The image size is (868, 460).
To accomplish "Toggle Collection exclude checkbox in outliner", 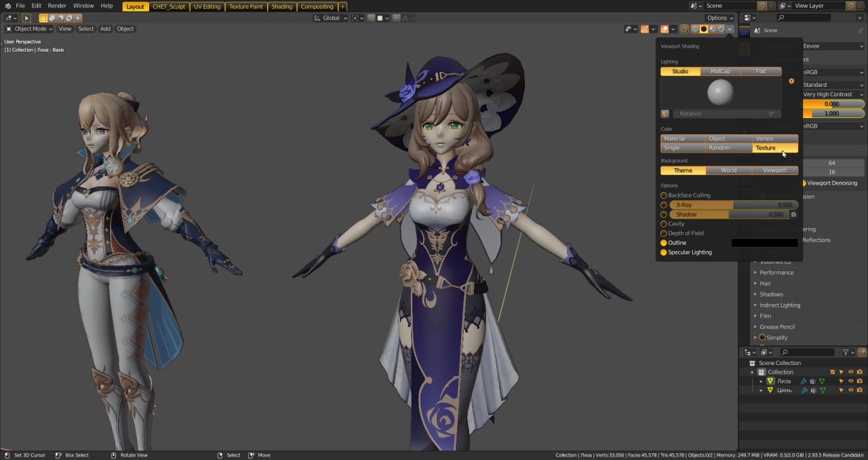I will [833, 372].
